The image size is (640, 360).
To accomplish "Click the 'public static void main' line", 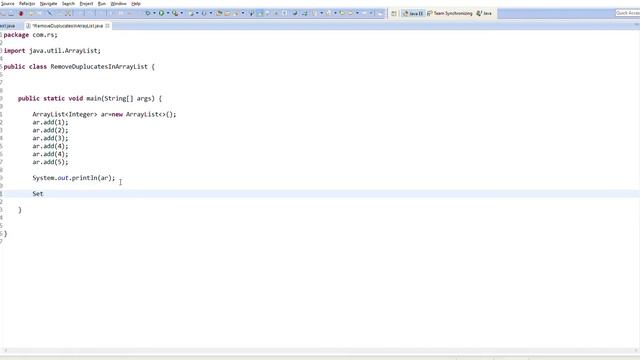I will pyautogui.click(x=90, y=98).
